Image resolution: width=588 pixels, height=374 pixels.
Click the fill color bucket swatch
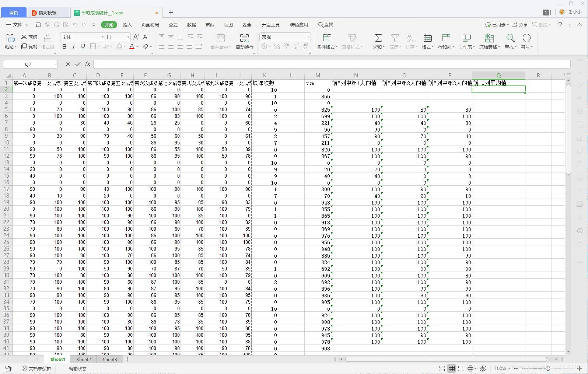[119, 47]
